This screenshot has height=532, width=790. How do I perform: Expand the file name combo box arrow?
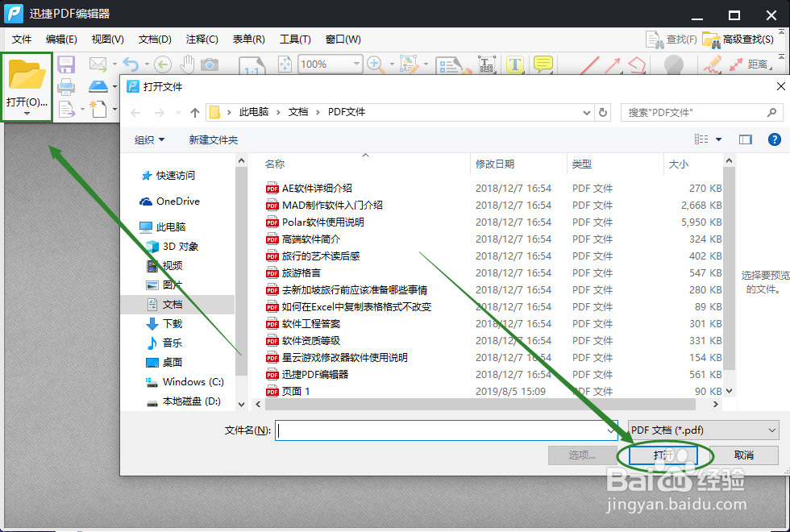(611, 430)
